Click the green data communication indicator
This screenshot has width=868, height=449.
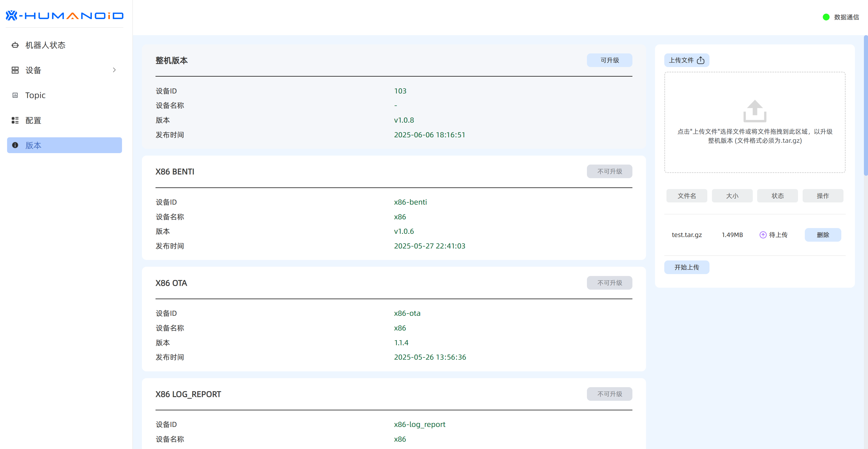coord(826,17)
